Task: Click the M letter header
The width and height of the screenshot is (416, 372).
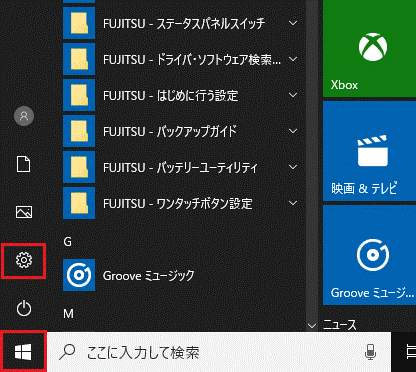Action: coord(68,314)
